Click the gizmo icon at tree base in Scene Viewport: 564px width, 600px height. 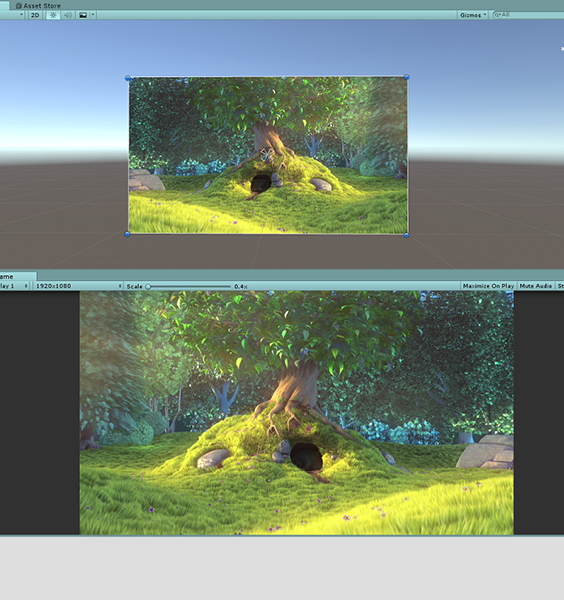point(267,155)
